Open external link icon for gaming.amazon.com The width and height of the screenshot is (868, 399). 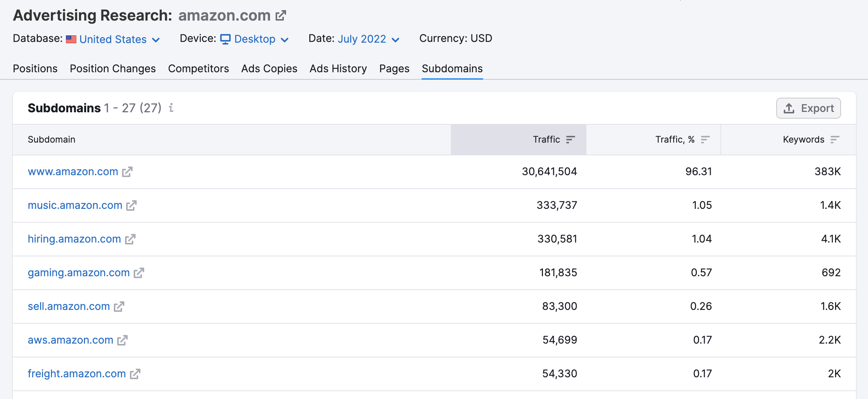[x=139, y=273]
